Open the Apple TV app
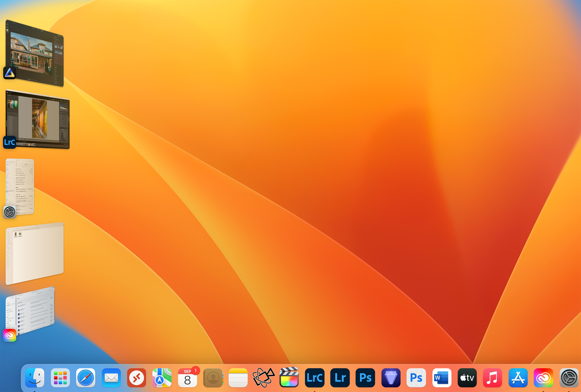 pyautogui.click(x=467, y=378)
